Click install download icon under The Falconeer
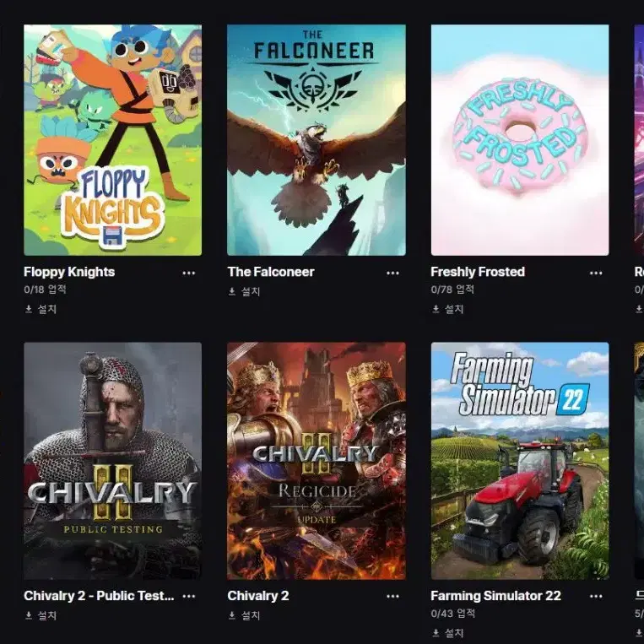 pos(232,291)
